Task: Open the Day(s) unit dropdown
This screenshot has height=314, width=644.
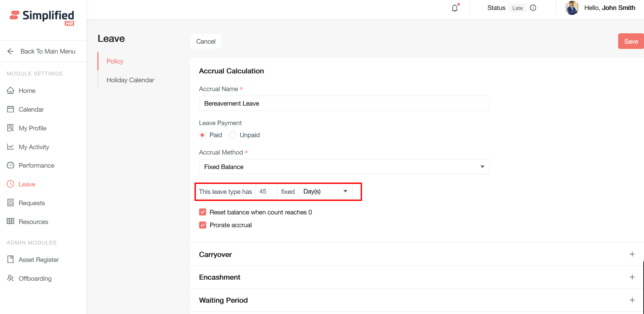Action: tap(325, 191)
